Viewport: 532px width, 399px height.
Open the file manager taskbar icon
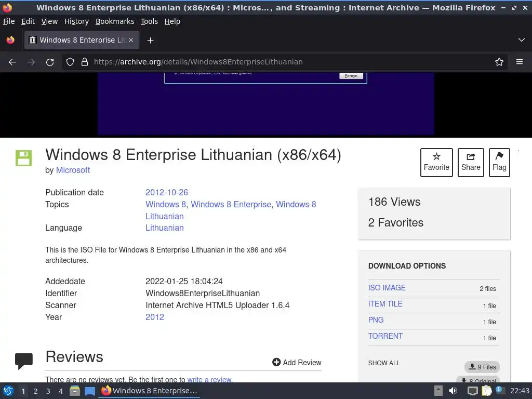[x=75, y=391]
